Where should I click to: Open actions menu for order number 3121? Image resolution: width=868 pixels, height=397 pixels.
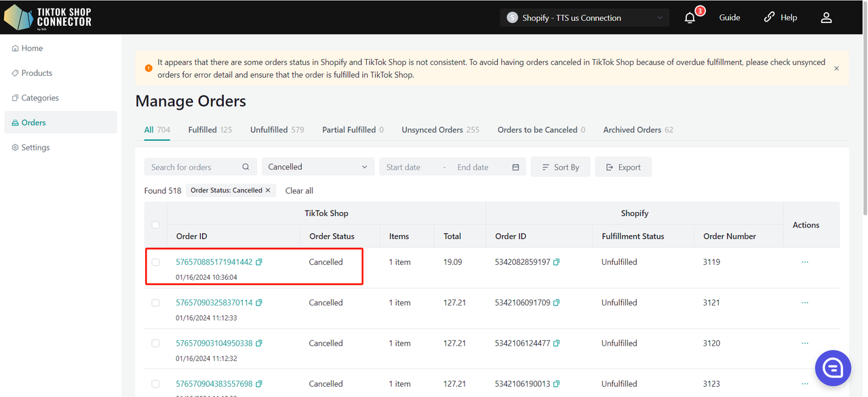(x=805, y=303)
